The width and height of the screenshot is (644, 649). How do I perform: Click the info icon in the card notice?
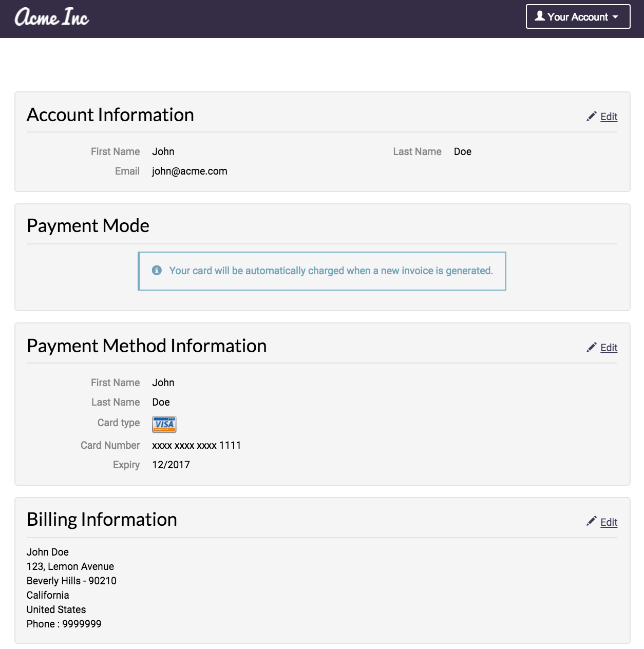point(157,271)
